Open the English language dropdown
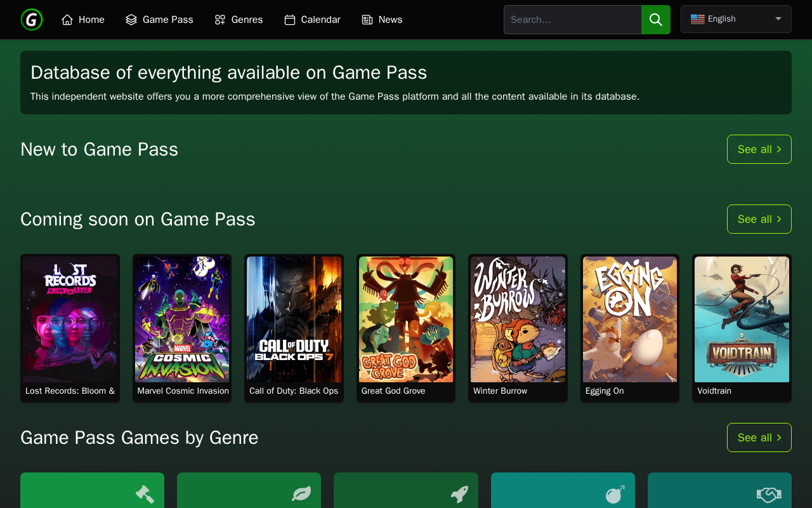 coord(736,19)
